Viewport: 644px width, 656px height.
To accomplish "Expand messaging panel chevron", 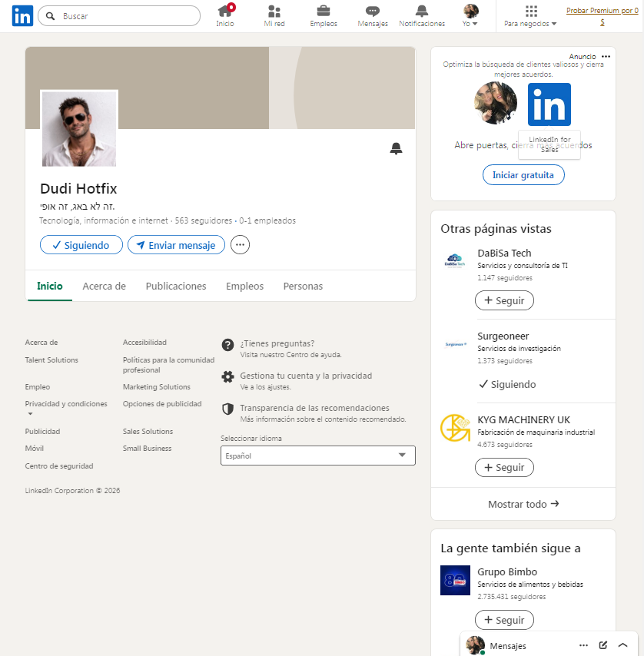I will click(x=622, y=645).
